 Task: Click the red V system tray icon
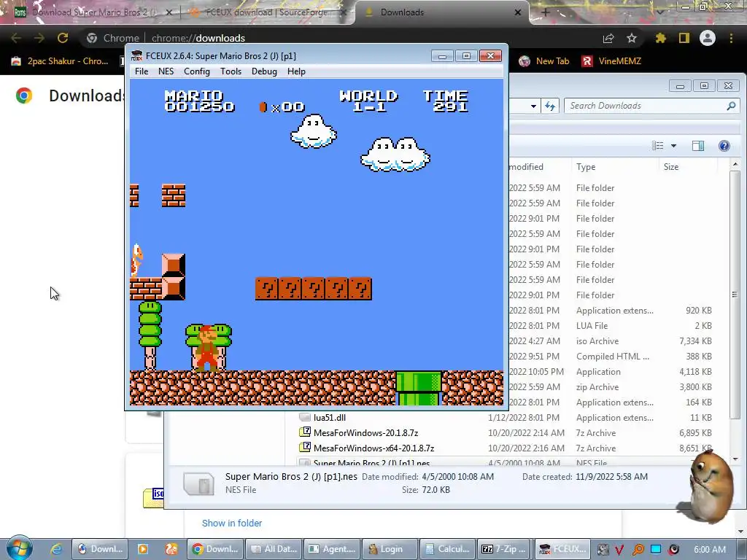pos(619,550)
